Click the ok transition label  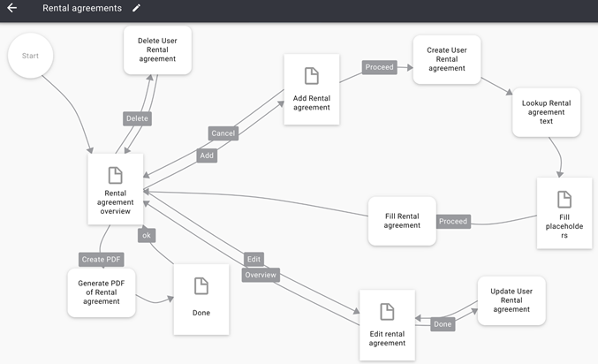[x=147, y=235]
